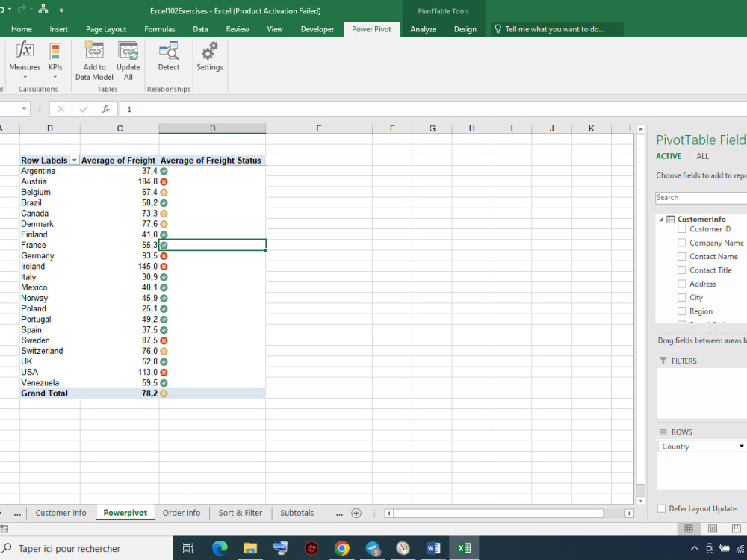Viewport: 747px width, 560px height.
Task: Open Microsoft Edge from the taskbar
Action: [x=219, y=548]
